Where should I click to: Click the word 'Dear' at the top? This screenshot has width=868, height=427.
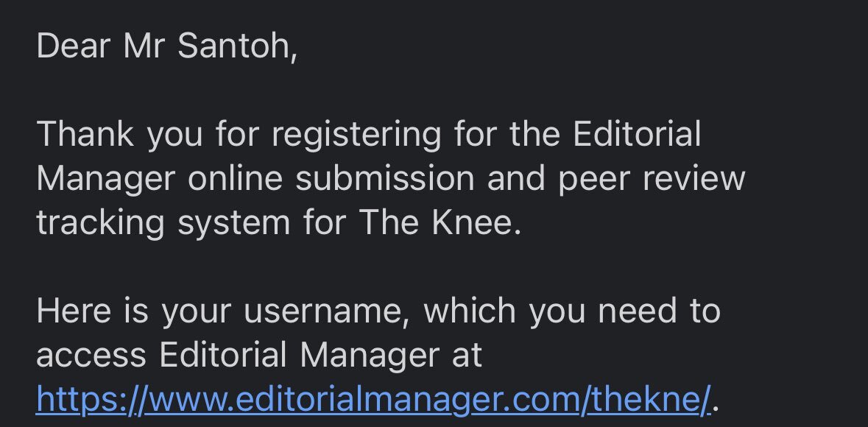pyautogui.click(x=74, y=46)
